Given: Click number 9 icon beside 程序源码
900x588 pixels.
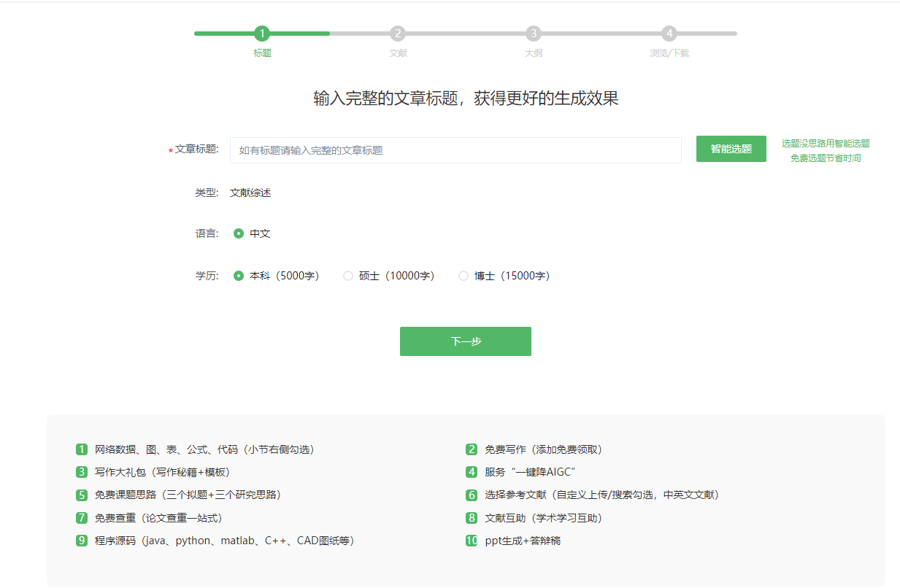Looking at the screenshot, I should [82, 541].
